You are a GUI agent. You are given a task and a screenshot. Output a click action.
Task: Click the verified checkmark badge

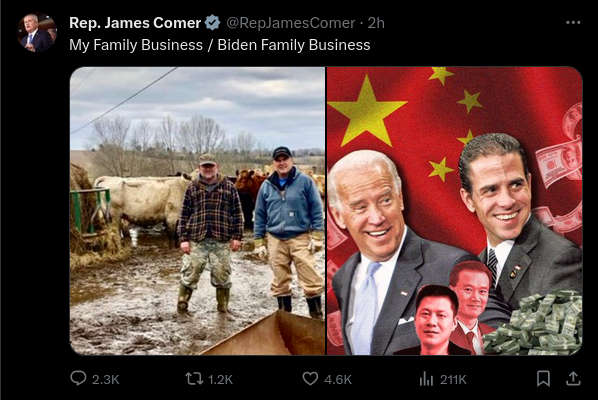click(212, 23)
